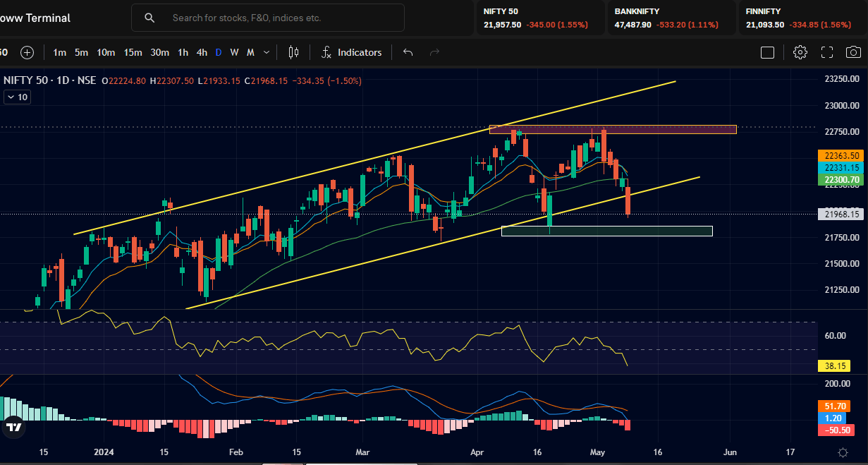This screenshot has height=465, width=868.
Task: Select the monthly M timeframe
Action: click(x=250, y=52)
